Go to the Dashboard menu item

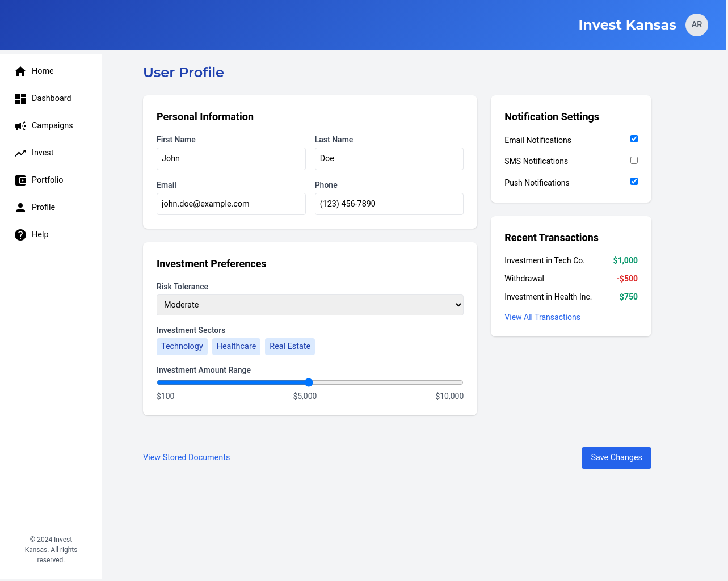(x=51, y=98)
